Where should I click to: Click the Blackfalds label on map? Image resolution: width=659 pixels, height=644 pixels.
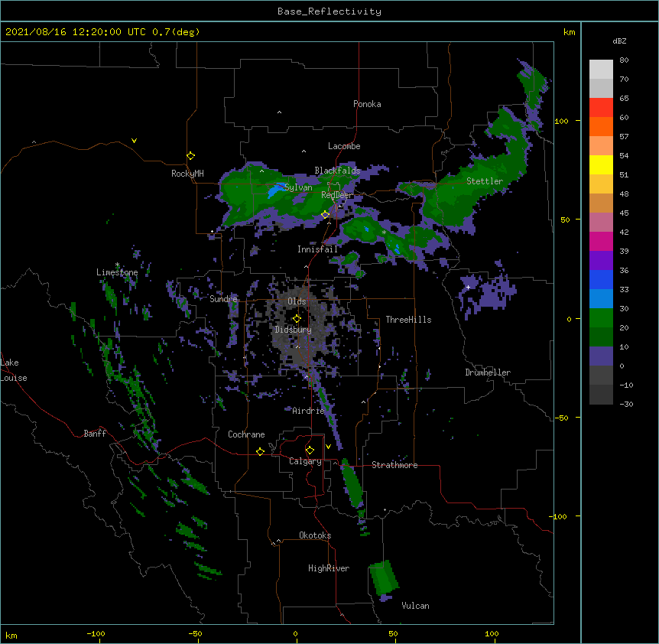pos(337,171)
